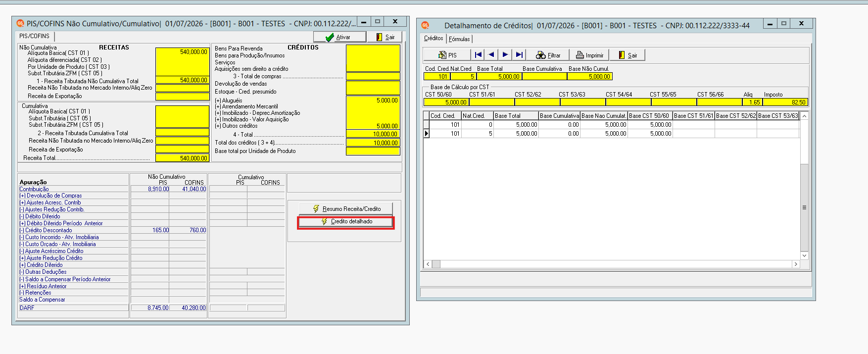Click the PIS contribution value 8,910.00
Screen dimensions: 868x354
[x=158, y=189]
